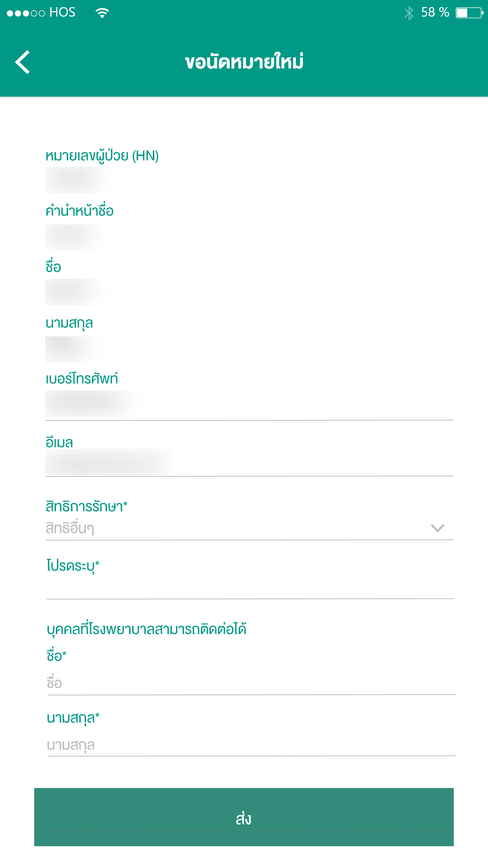Click the contact person ชื่อ input
Viewport: 488px width, 868px height.
click(x=251, y=683)
